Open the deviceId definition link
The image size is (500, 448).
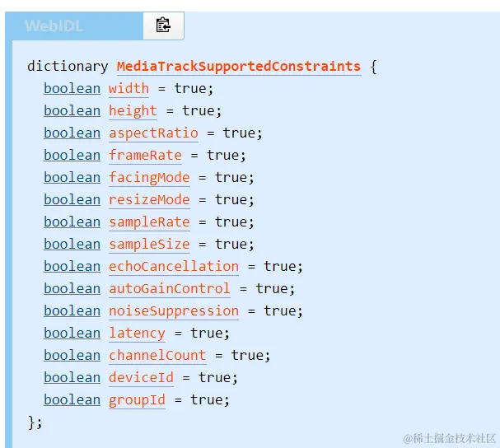point(141,378)
